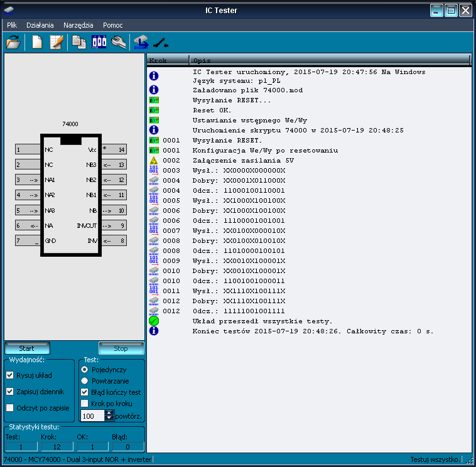Click the switch connection toolbar icon
Image resolution: width=476 pixels, height=467 pixels.
click(x=161, y=43)
